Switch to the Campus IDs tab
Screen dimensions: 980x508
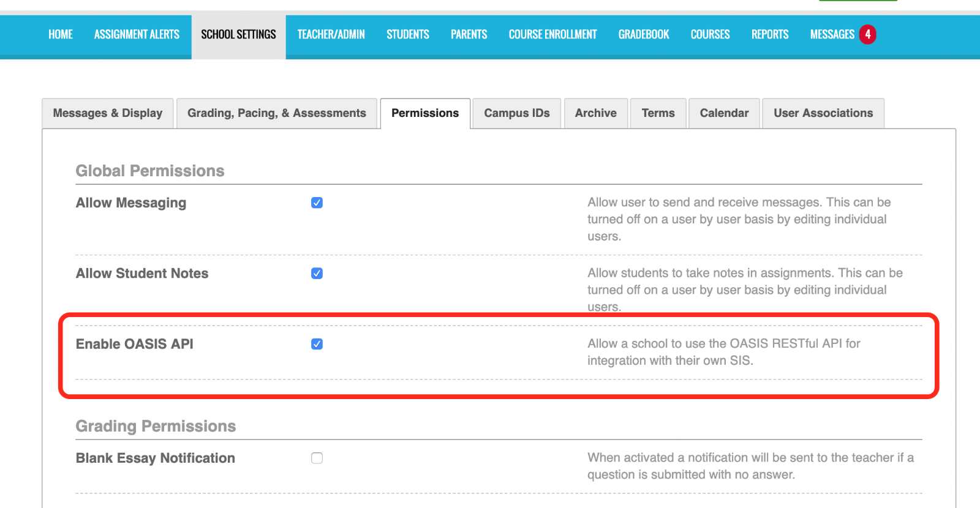(517, 113)
